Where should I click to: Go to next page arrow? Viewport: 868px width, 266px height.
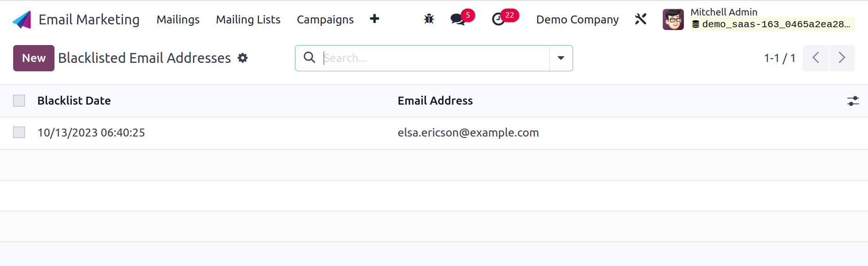(x=842, y=58)
